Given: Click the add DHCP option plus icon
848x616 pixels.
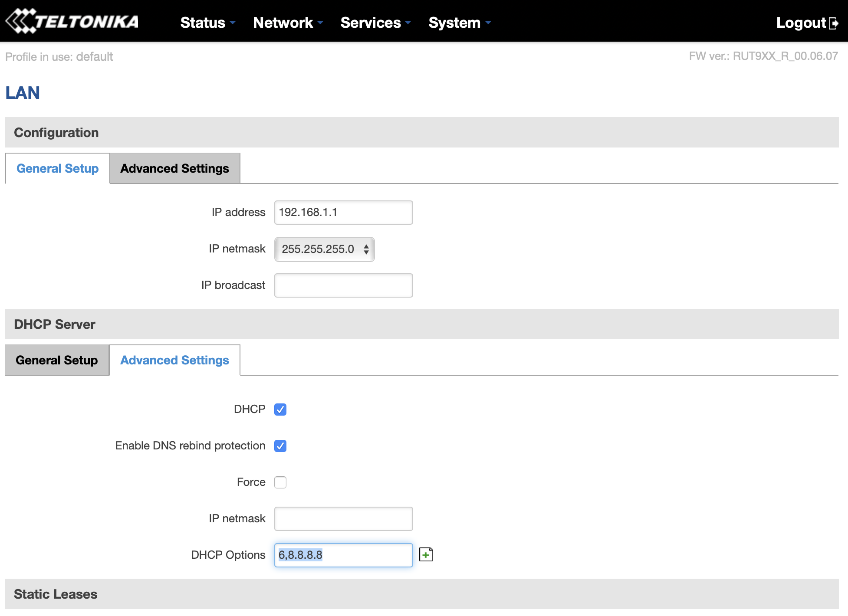Looking at the screenshot, I should (426, 554).
